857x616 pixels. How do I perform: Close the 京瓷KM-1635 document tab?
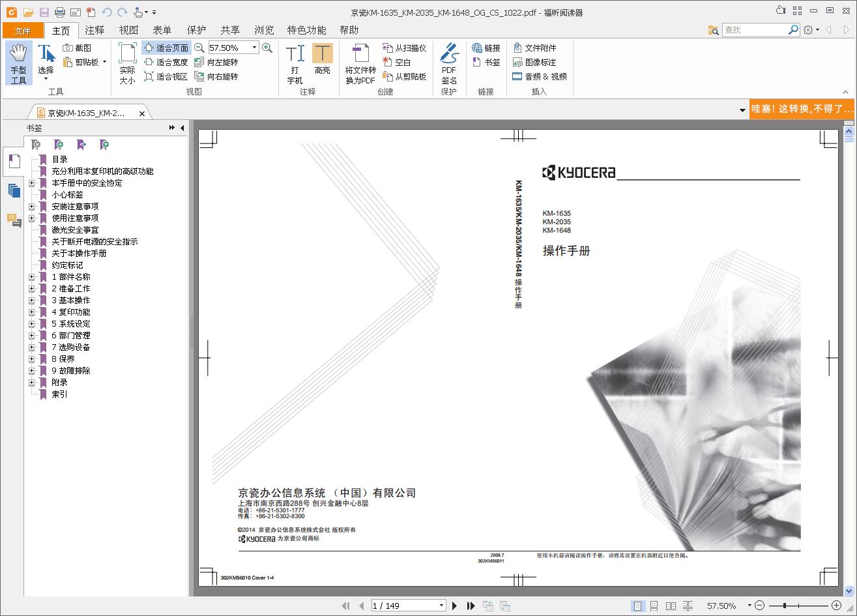tap(142, 113)
